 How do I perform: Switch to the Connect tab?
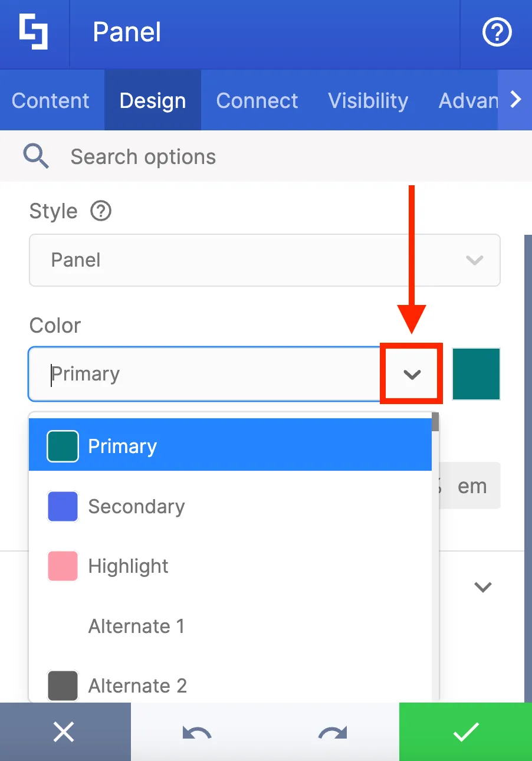(x=257, y=100)
